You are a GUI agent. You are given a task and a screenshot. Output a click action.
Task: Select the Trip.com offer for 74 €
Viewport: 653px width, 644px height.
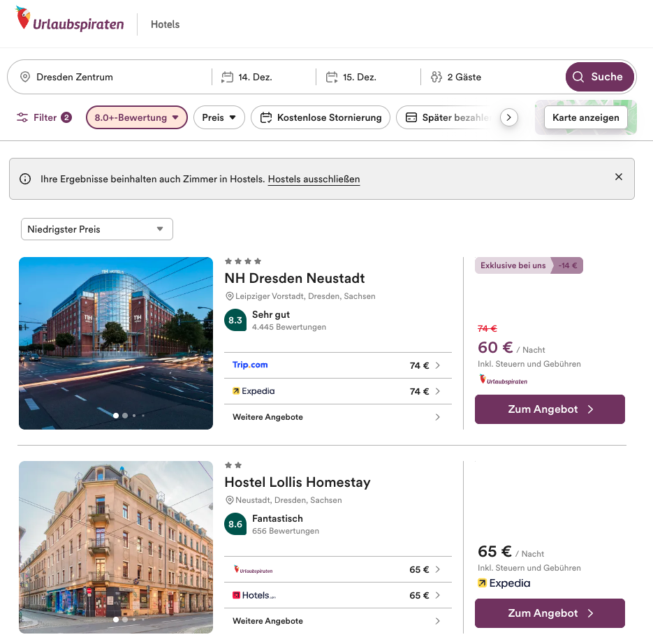[337, 365]
